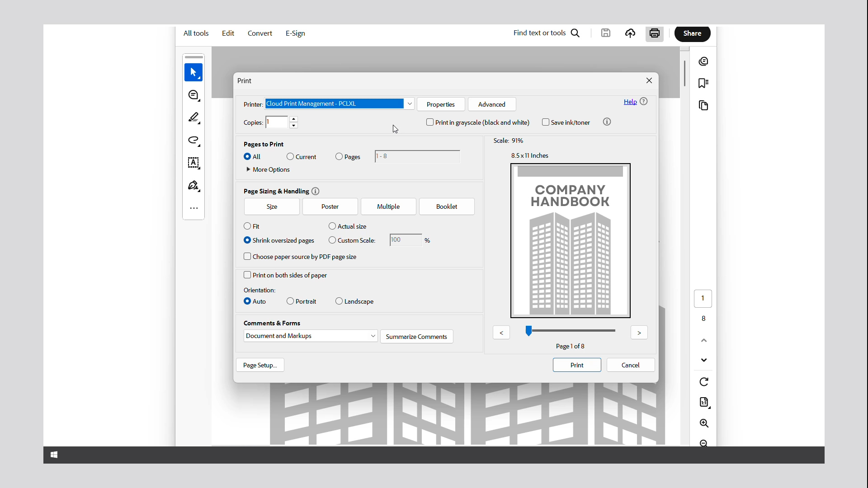Select the Landscape orientation radio button
The height and width of the screenshot is (488, 868).
(339, 301)
